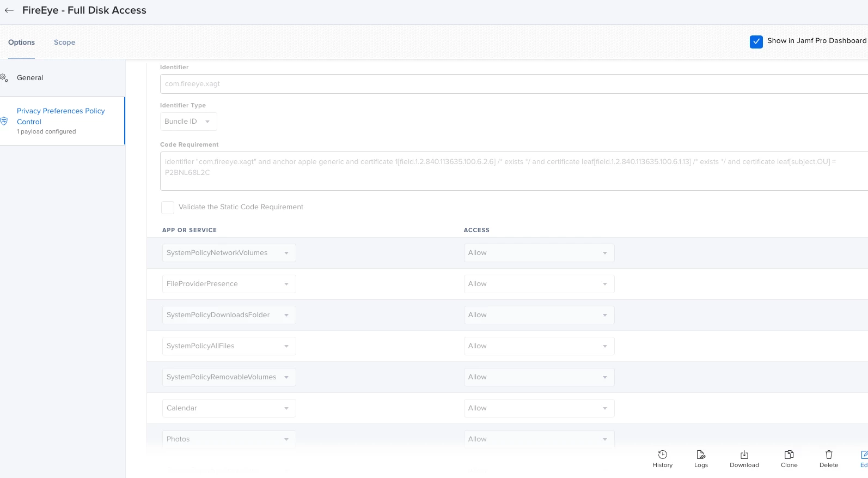Uncheck Show in Jamf Pro Dashboard

756,41
